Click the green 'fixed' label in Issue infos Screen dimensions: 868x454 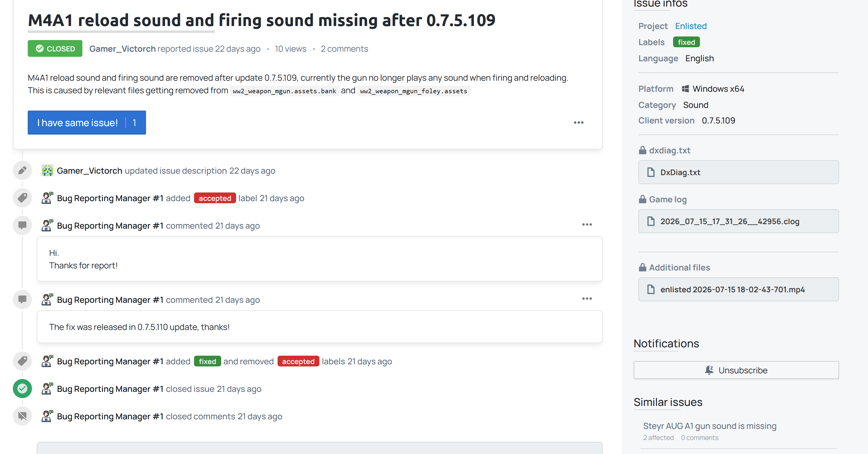click(x=687, y=42)
